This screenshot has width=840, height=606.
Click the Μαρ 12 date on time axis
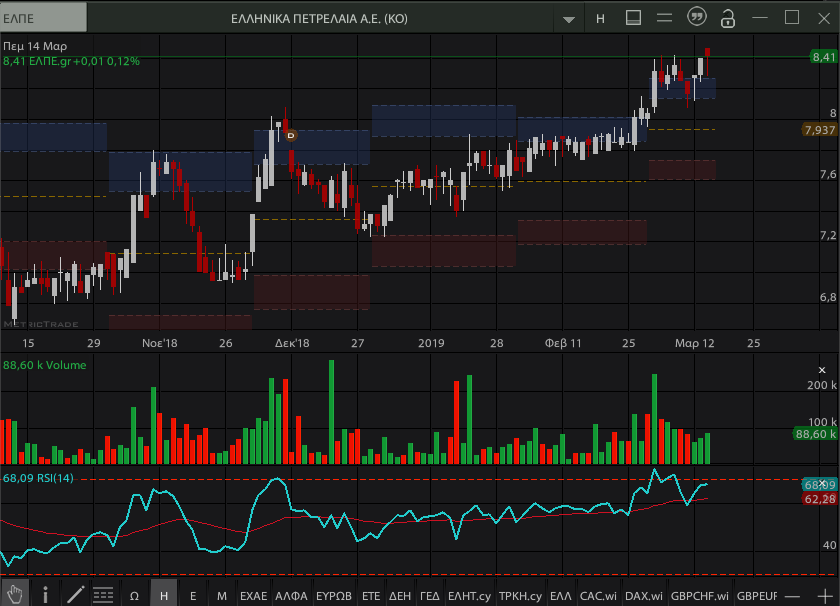click(694, 343)
